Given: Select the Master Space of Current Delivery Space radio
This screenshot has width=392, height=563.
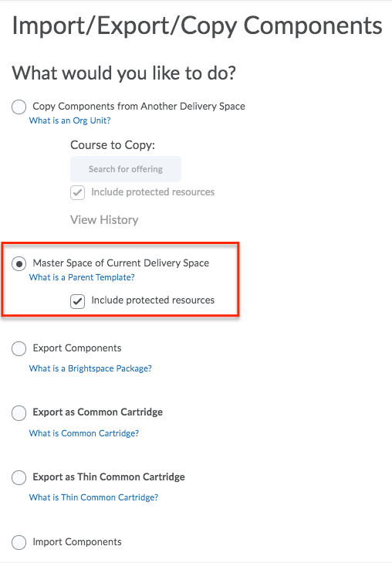Looking at the screenshot, I should point(19,264).
